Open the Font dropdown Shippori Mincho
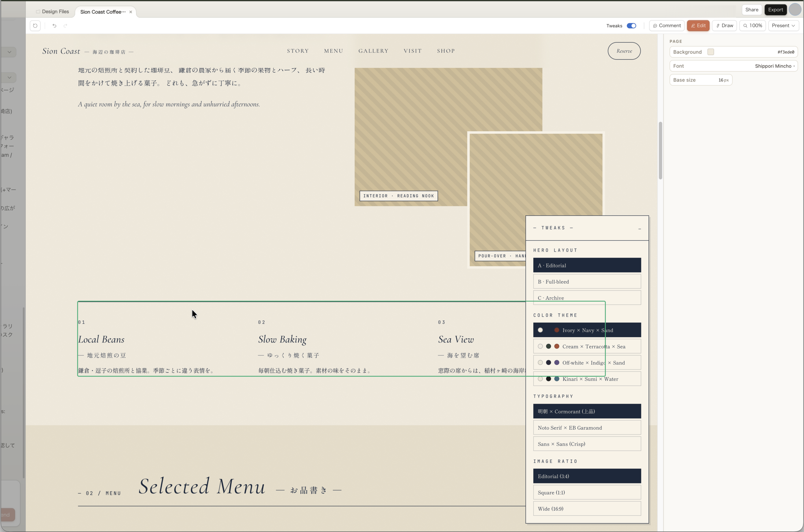 click(774, 66)
